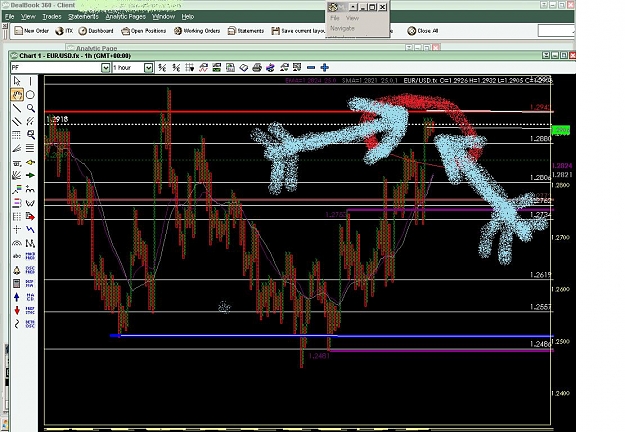This screenshot has height=432, width=625.
Task: Open the PF chart type dropdown
Action: pyautogui.click(x=105, y=68)
